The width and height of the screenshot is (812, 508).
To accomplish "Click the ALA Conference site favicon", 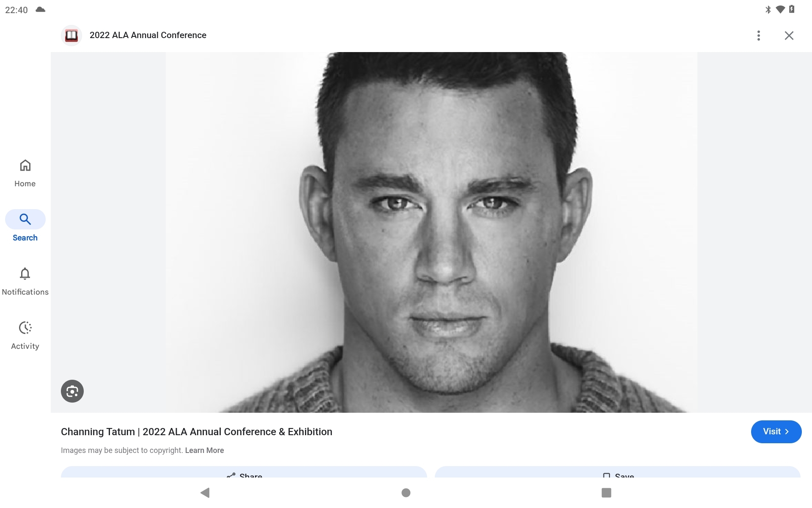I will (71, 35).
